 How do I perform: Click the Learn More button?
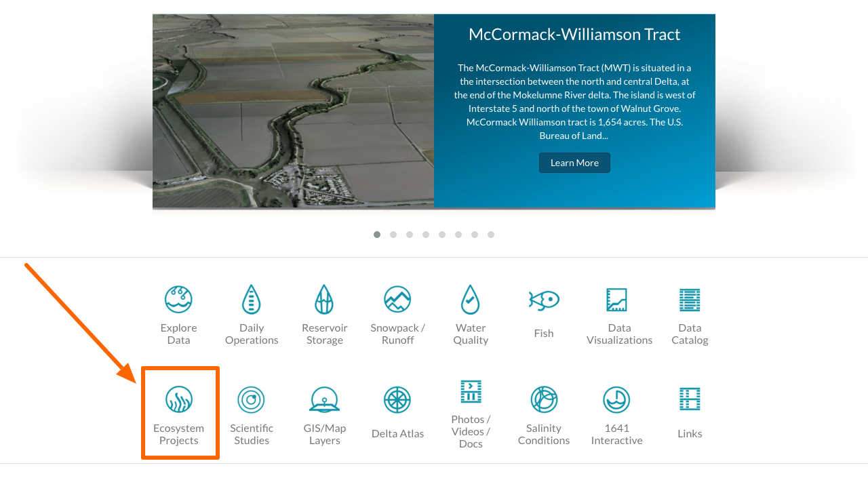574,163
